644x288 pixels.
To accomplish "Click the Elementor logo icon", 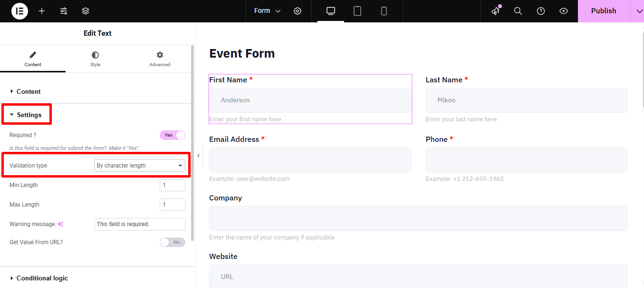I will point(19,11).
